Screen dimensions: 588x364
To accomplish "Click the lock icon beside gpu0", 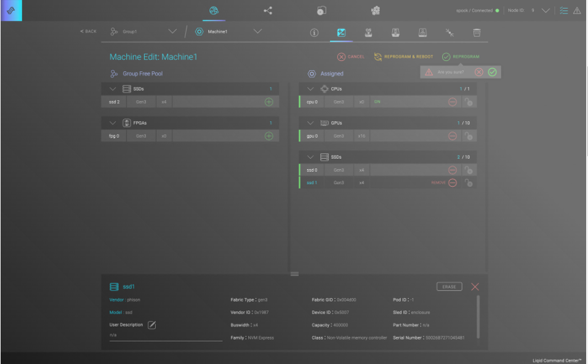I will (469, 135).
